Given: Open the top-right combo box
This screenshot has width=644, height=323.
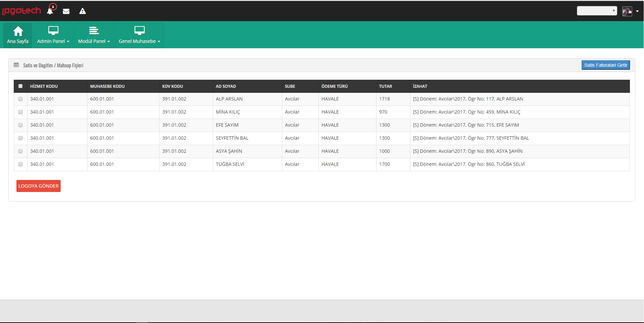Looking at the screenshot, I should pyautogui.click(x=597, y=11).
